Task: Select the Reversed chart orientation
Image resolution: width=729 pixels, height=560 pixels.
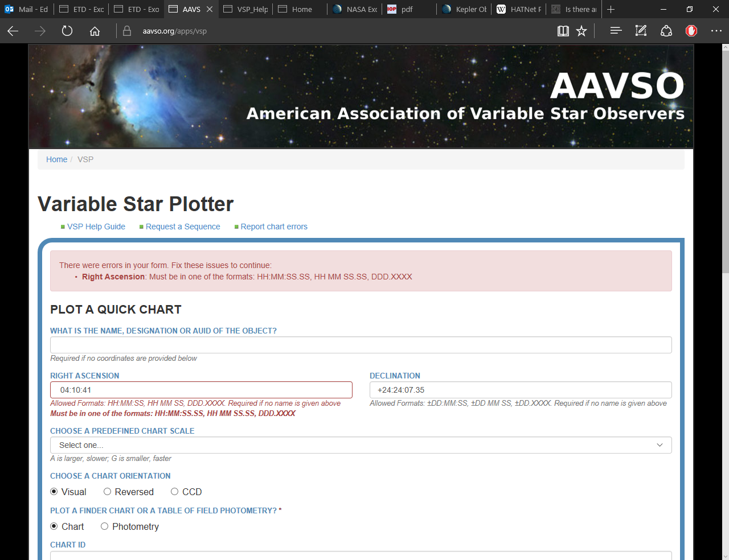Action: (x=107, y=492)
